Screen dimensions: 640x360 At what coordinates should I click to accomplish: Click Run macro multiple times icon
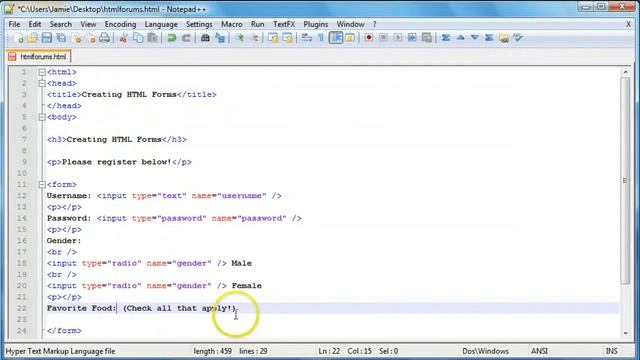point(412,38)
